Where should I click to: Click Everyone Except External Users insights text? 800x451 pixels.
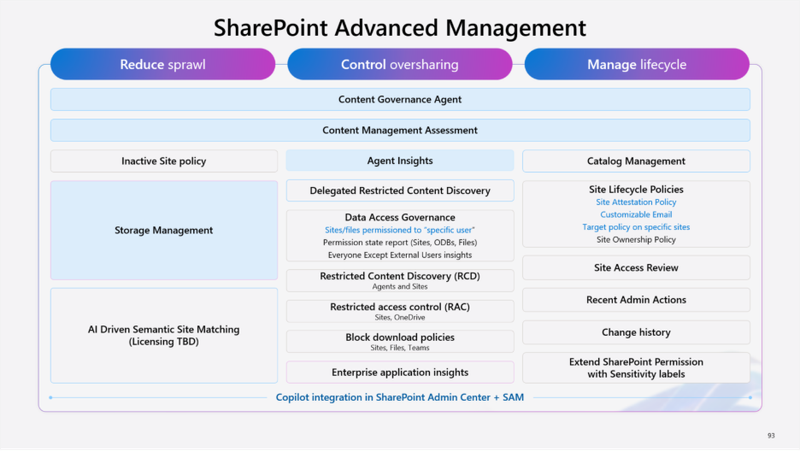pyautogui.click(x=400, y=255)
